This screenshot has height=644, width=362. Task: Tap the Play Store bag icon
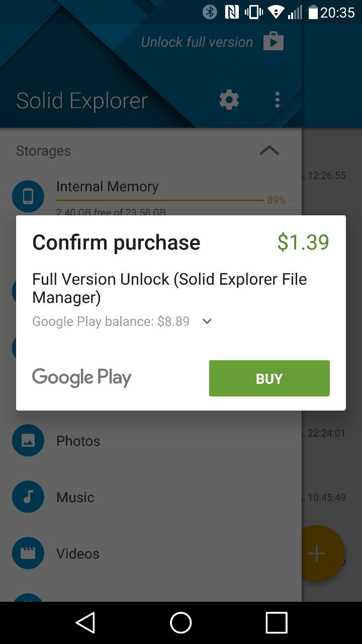pos(274,41)
